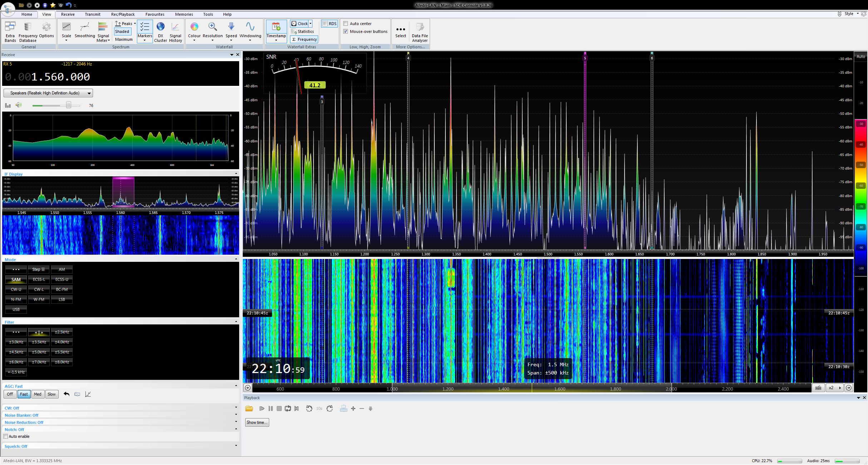
Task: Click the Show time... button
Action: [257, 422]
